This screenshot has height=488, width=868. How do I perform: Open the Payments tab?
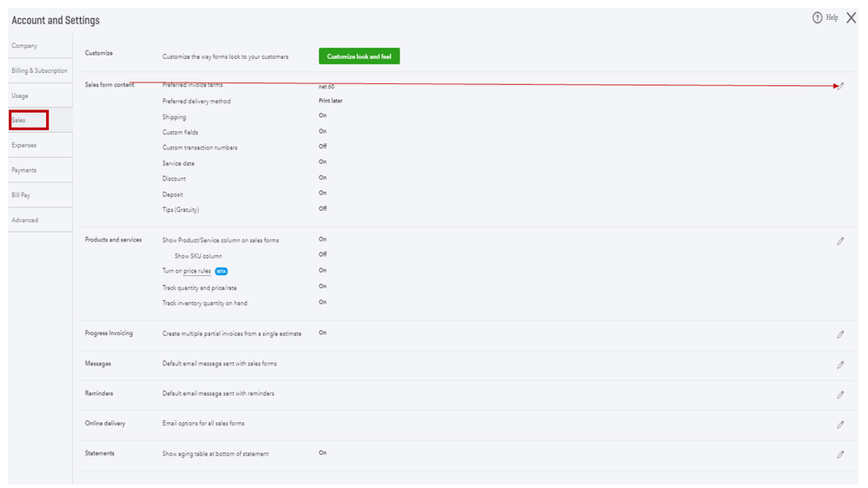point(24,170)
